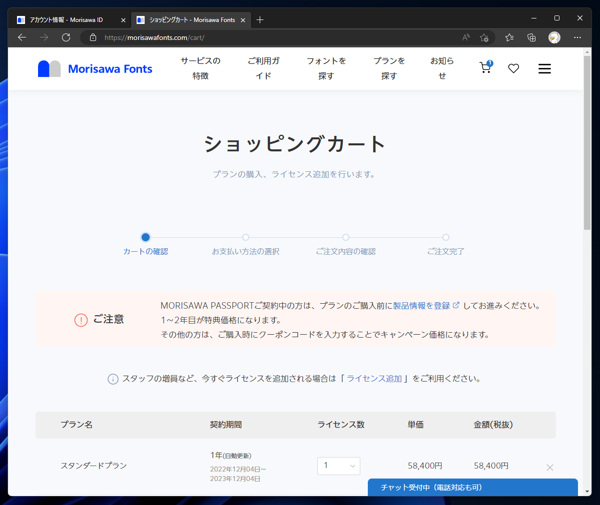Image resolution: width=600 pixels, height=505 pixels.
Task: Open the shopping cart icon
Action: point(486,68)
